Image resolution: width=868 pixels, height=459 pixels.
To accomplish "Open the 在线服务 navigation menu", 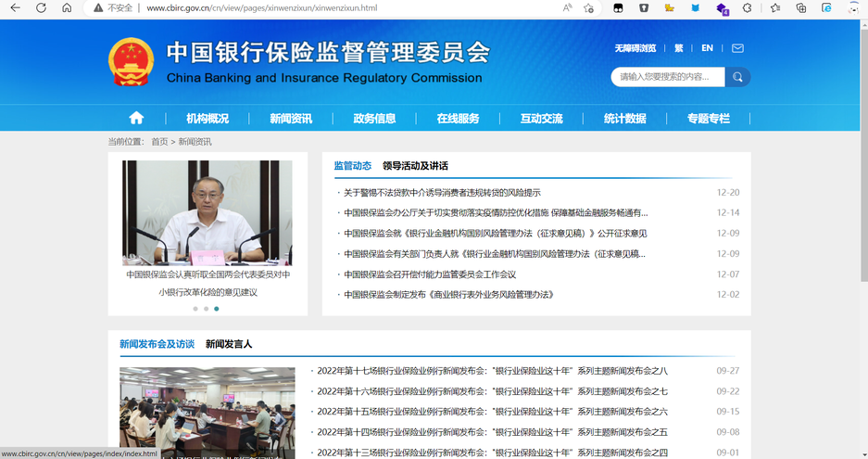I will click(x=458, y=118).
